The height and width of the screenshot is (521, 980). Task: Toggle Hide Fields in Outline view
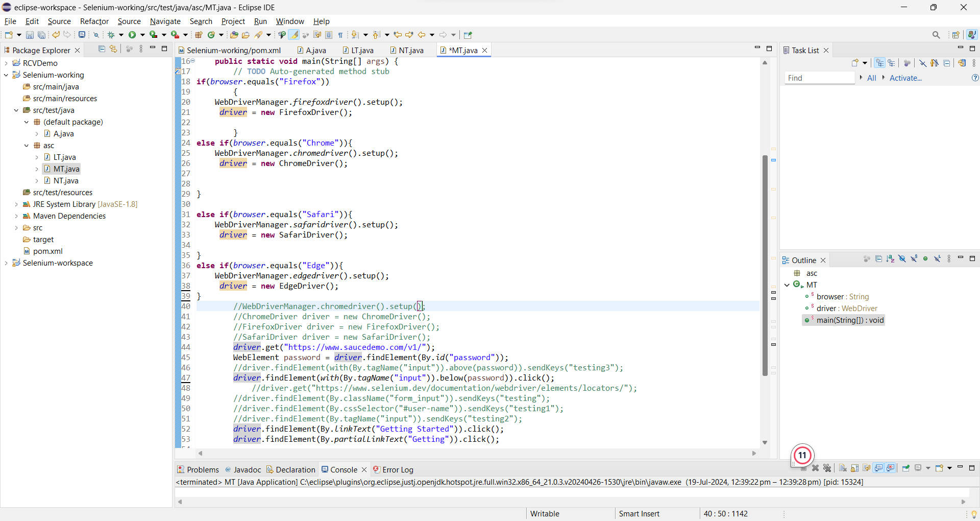pyautogui.click(x=902, y=259)
